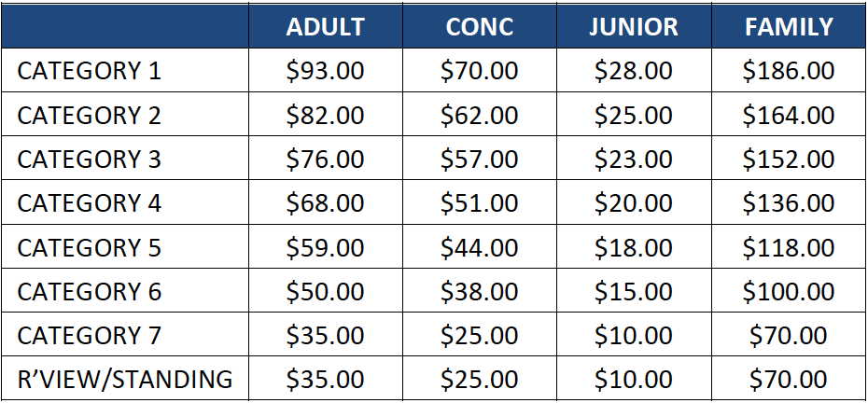Click the FAMILY column header

(789, 26)
